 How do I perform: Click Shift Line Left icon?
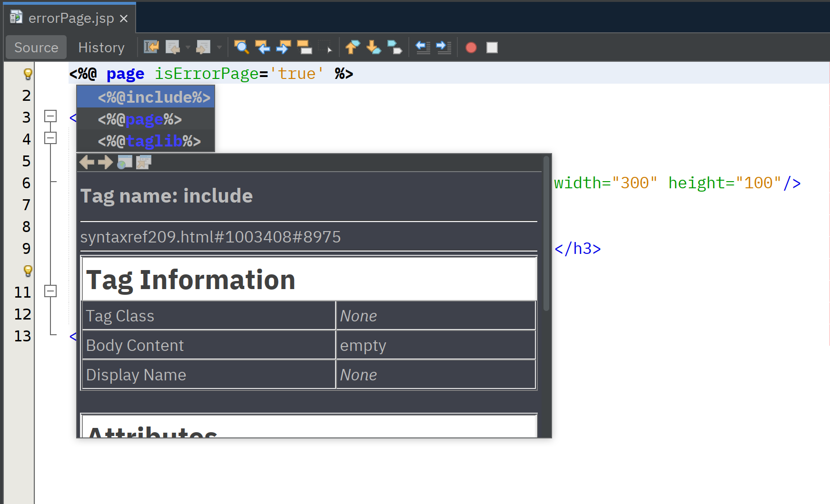[x=423, y=47]
